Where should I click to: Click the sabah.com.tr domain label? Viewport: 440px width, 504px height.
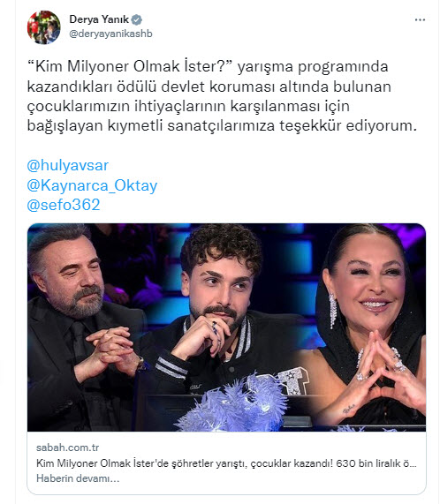pos(67,448)
